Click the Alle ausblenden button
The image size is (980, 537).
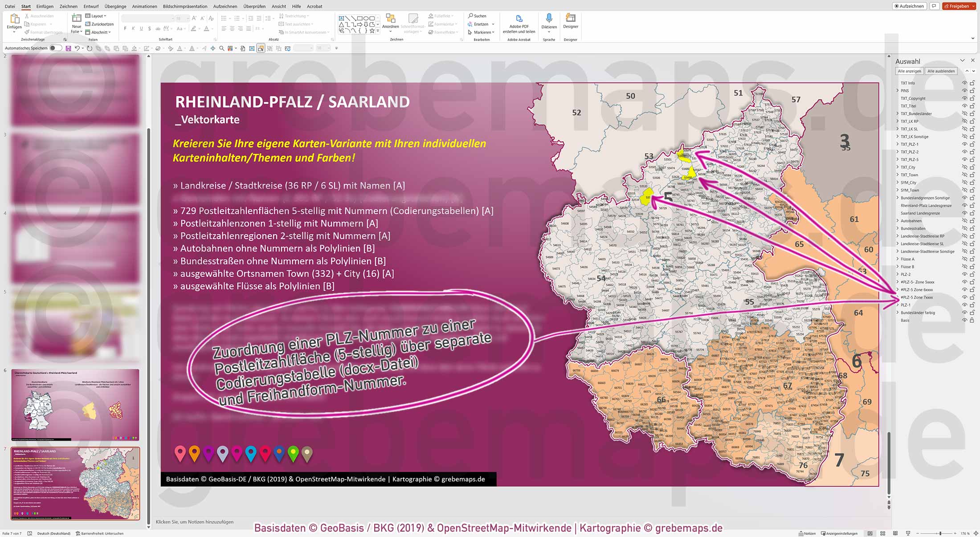[x=940, y=70]
